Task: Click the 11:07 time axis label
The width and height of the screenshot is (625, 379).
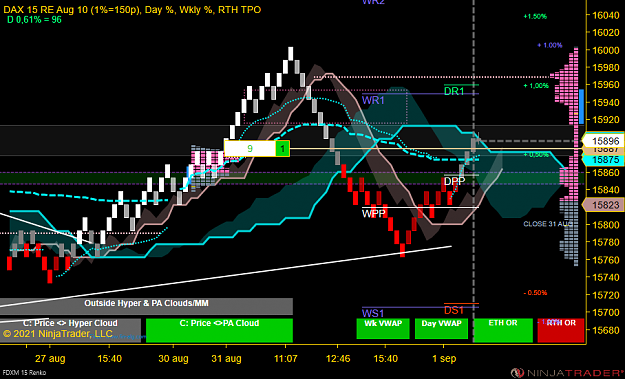Action: point(286,359)
